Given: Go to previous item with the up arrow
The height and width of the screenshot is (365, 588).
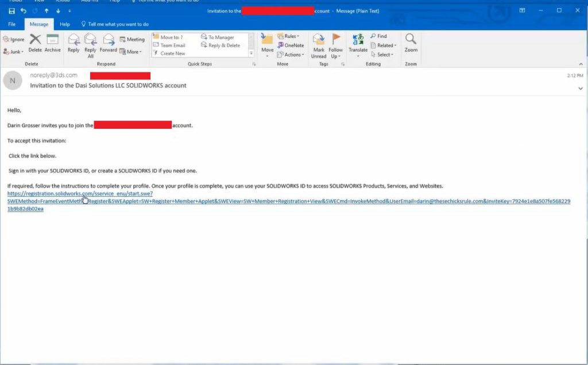Looking at the screenshot, I should pyautogui.click(x=47, y=11).
